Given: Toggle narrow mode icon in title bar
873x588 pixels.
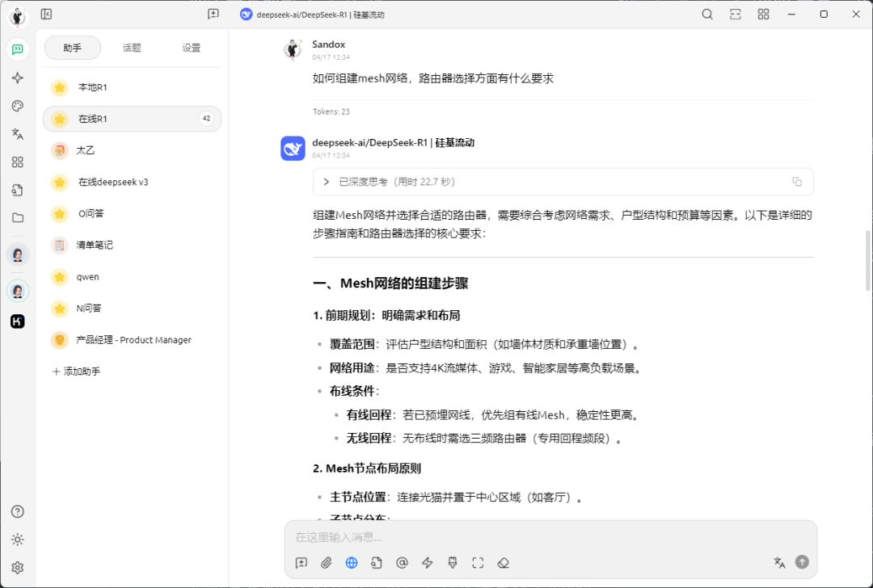Looking at the screenshot, I should (736, 15).
